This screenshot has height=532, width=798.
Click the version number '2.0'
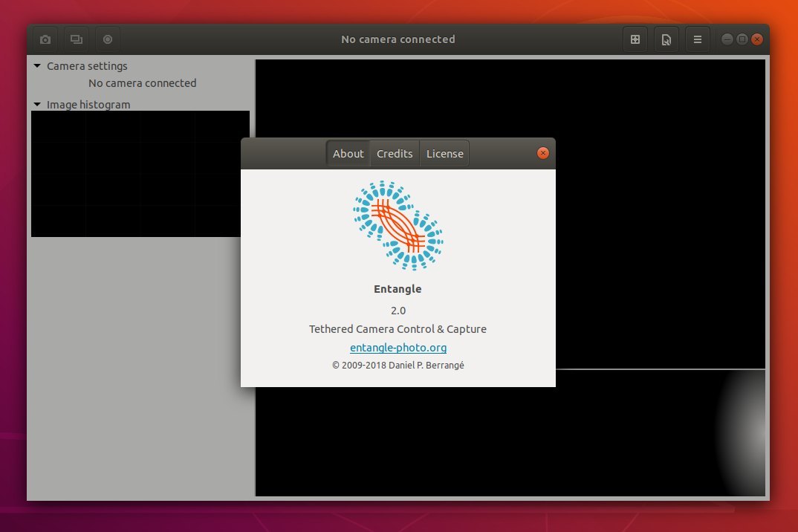coord(398,311)
